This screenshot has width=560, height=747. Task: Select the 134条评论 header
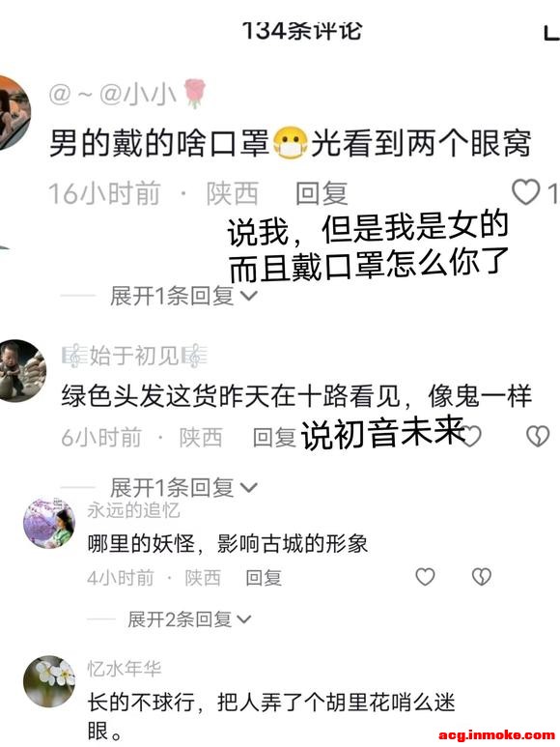pyautogui.click(x=302, y=31)
